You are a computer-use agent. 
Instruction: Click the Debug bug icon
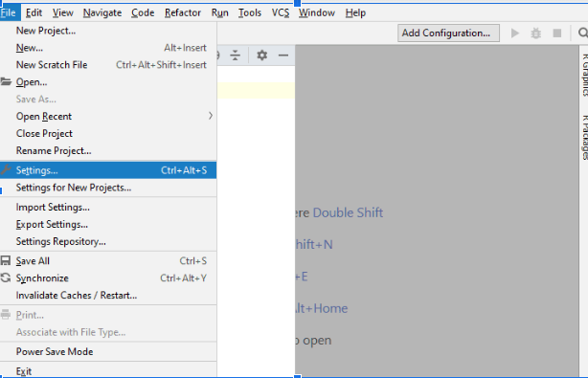click(536, 33)
